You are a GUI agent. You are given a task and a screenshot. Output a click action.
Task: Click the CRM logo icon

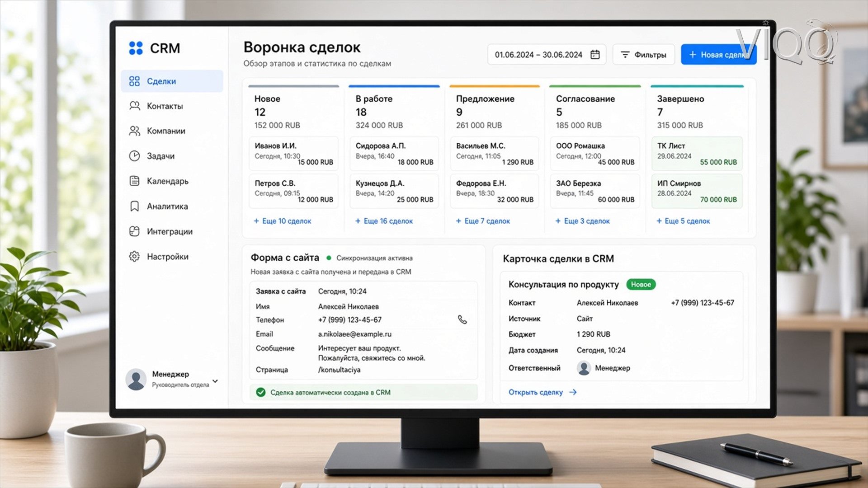pos(136,48)
